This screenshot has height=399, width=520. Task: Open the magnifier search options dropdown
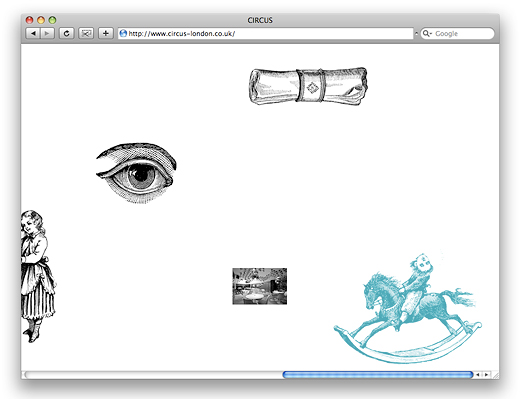point(427,33)
